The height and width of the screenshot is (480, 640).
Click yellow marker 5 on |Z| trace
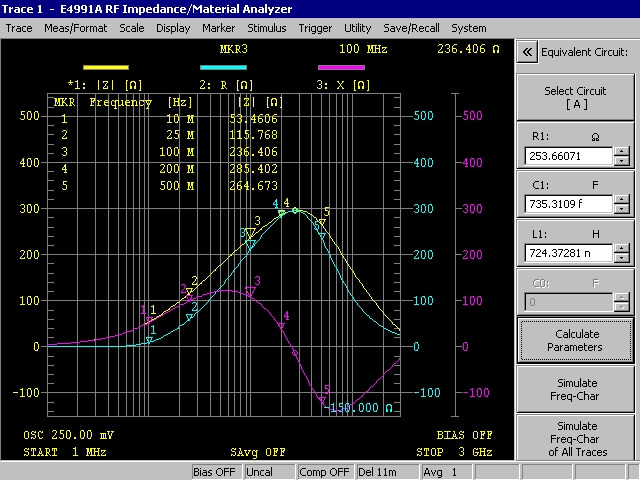click(322, 222)
